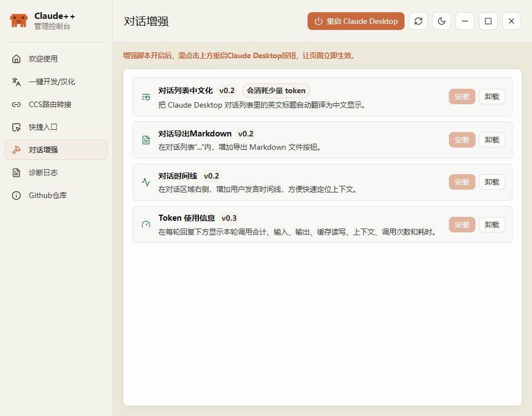
Task: Click the hammer icon beside 对话增强
Action: (16, 150)
